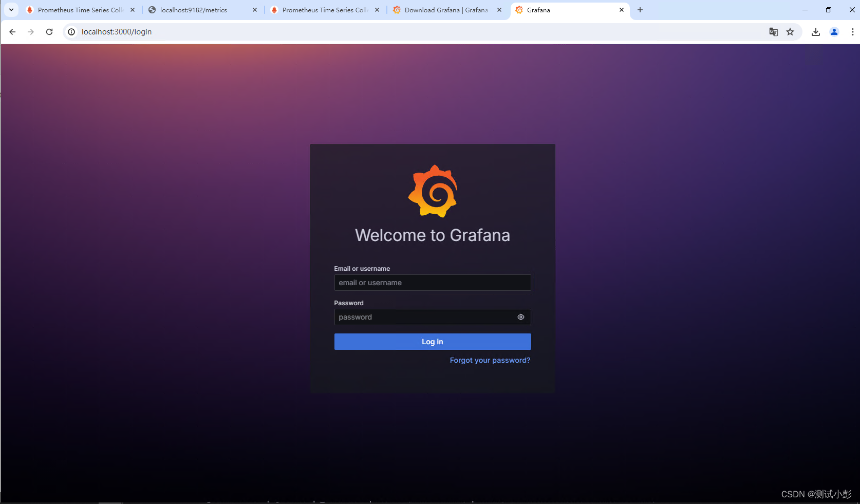Toggle password visibility eye icon
Viewport: 860px width, 504px height.
[521, 317]
